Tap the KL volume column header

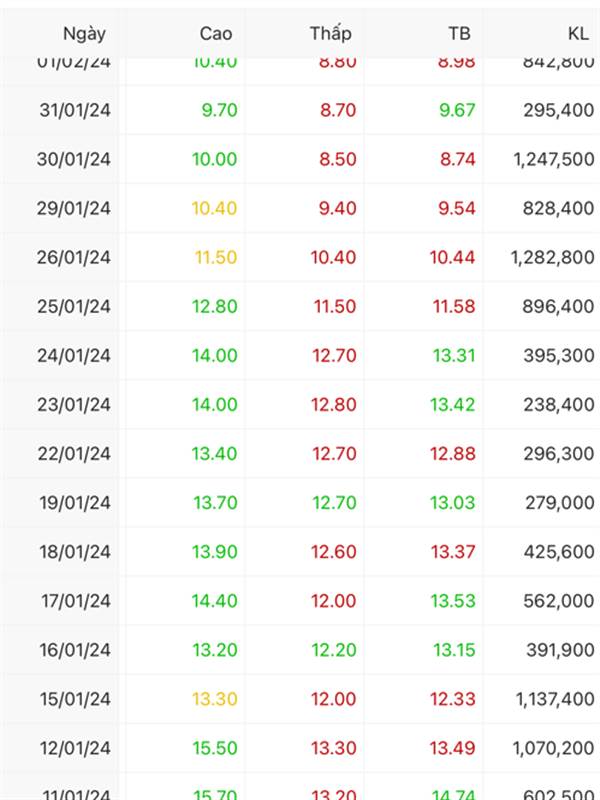[x=578, y=34]
